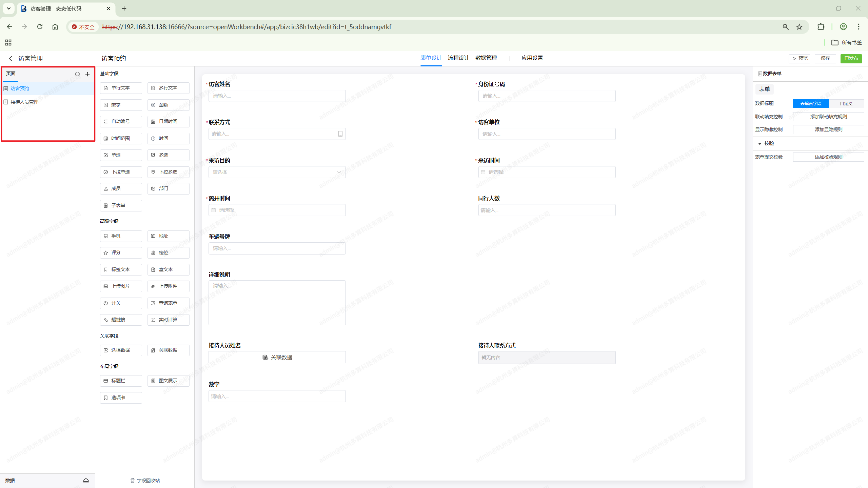Click back arrow next to 访客管理
The height and width of the screenshot is (488, 868).
point(11,59)
